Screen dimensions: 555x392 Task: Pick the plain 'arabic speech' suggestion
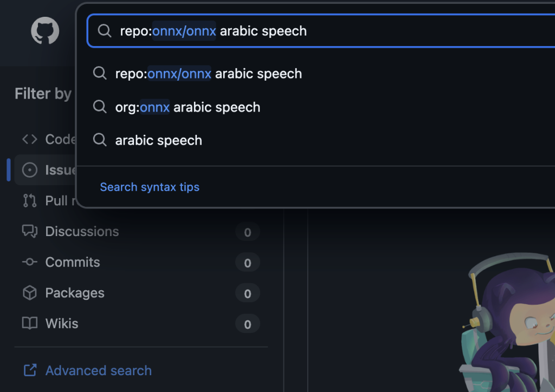point(159,140)
